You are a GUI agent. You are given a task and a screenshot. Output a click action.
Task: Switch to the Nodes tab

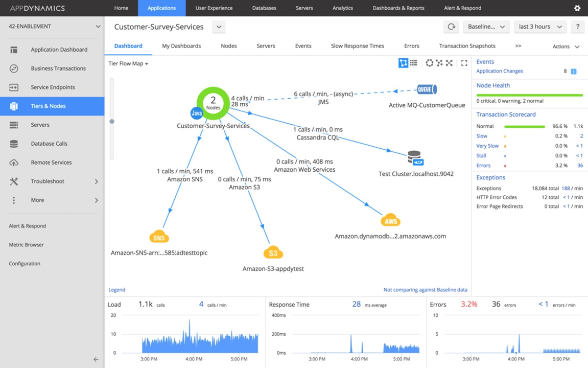click(x=229, y=46)
